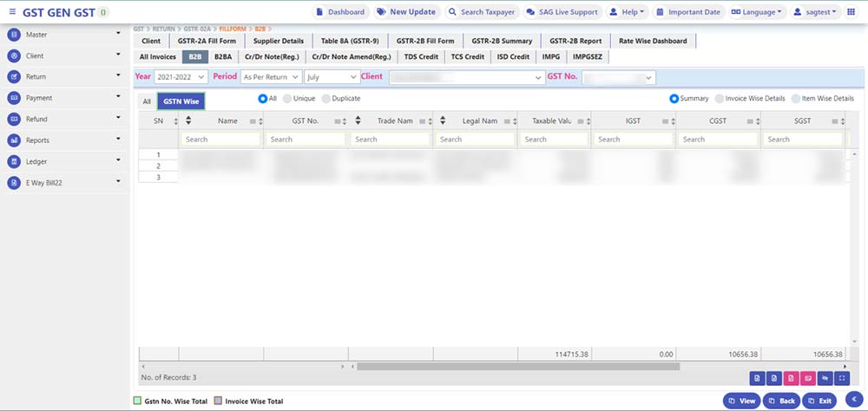Collapse panel with bottom-right arrow icon
This screenshot has width=868, height=411.
pyautogui.click(x=850, y=399)
